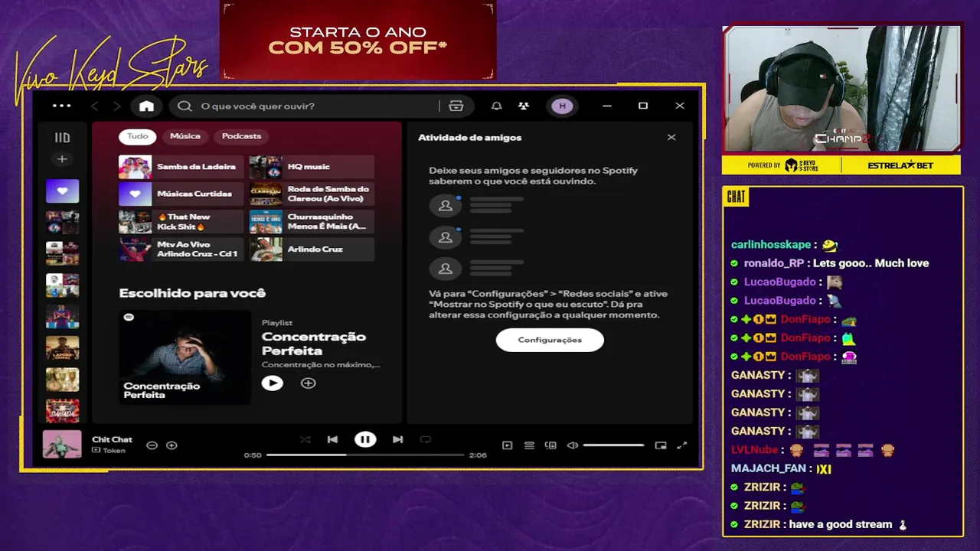Seek in the song progress bar
This screenshot has height=551, width=980.
(365, 455)
